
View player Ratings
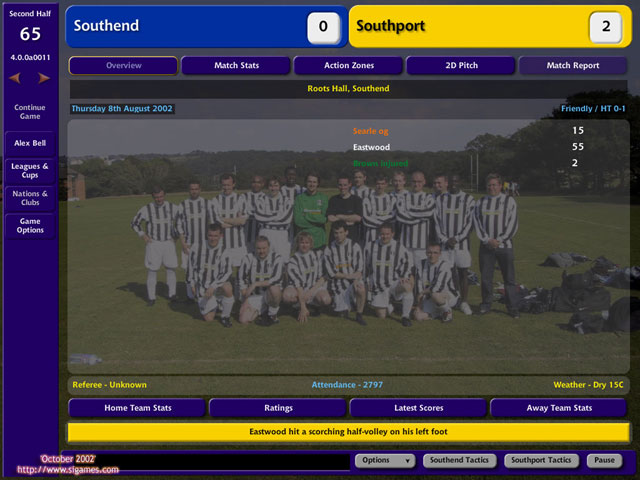[x=278, y=408]
